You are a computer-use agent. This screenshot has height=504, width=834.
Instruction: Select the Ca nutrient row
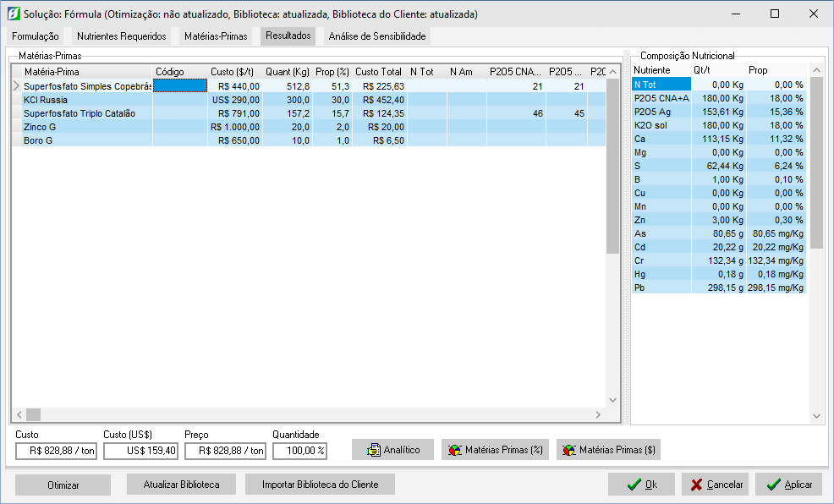tap(719, 139)
